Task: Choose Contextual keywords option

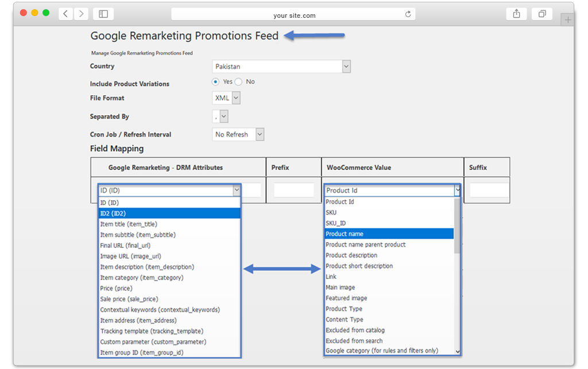Action: click(x=169, y=310)
